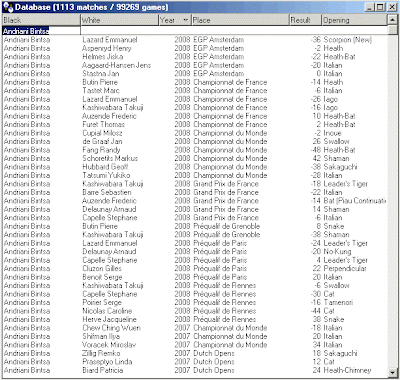The width and height of the screenshot is (400, 380).
Task: Click the scrollbar down arrow
Action: [x=392, y=372]
